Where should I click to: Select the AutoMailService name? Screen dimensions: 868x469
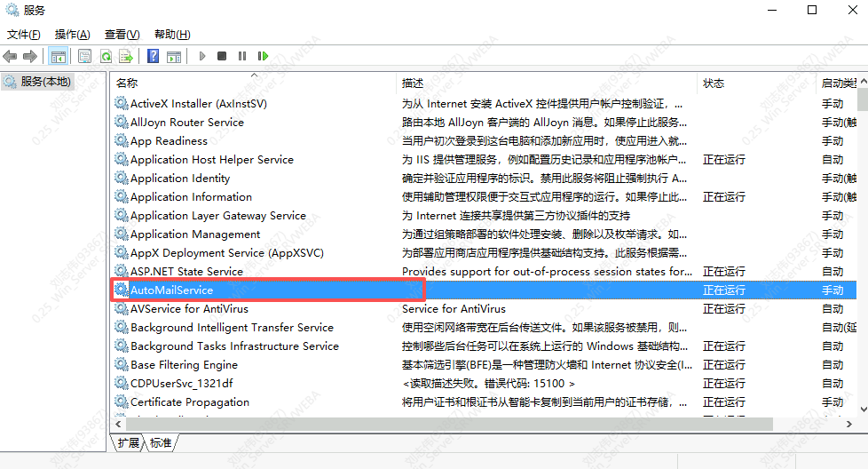pos(171,290)
